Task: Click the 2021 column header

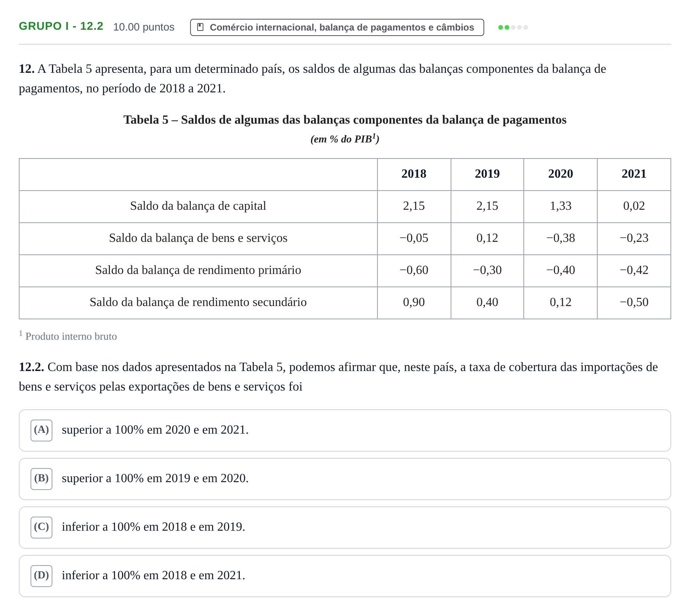Action: [x=634, y=174]
